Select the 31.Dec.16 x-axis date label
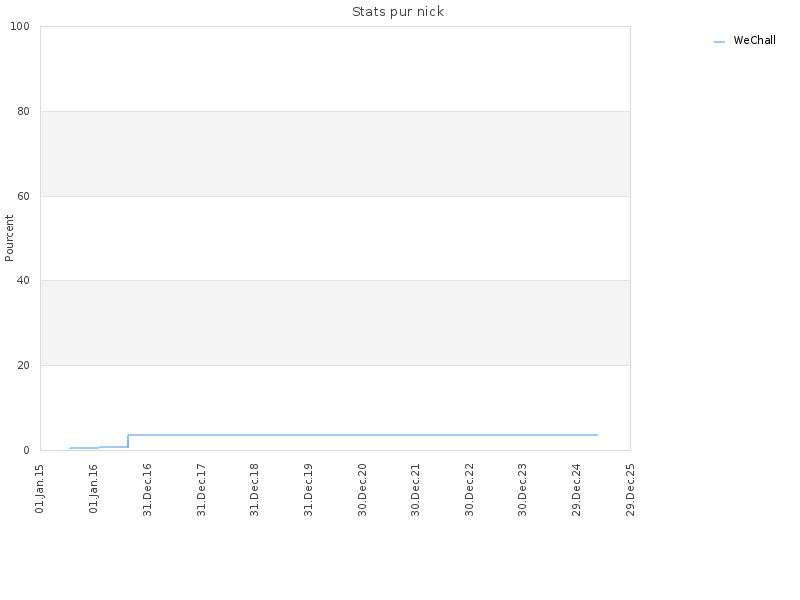This screenshot has width=800, height=600. click(x=147, y=490)
